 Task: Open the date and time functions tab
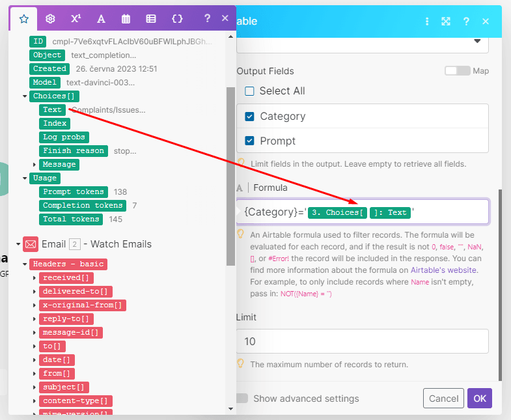126,19
